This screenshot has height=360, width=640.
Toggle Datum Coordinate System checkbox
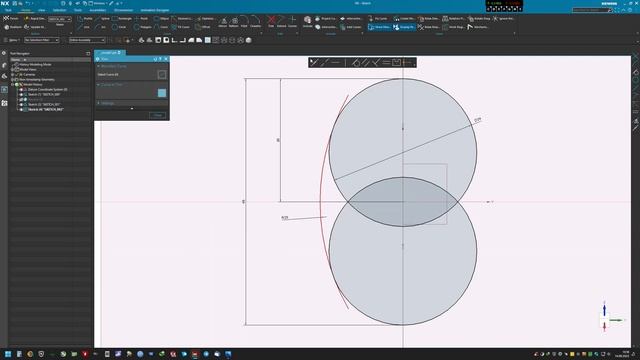[x=21, y=89]
